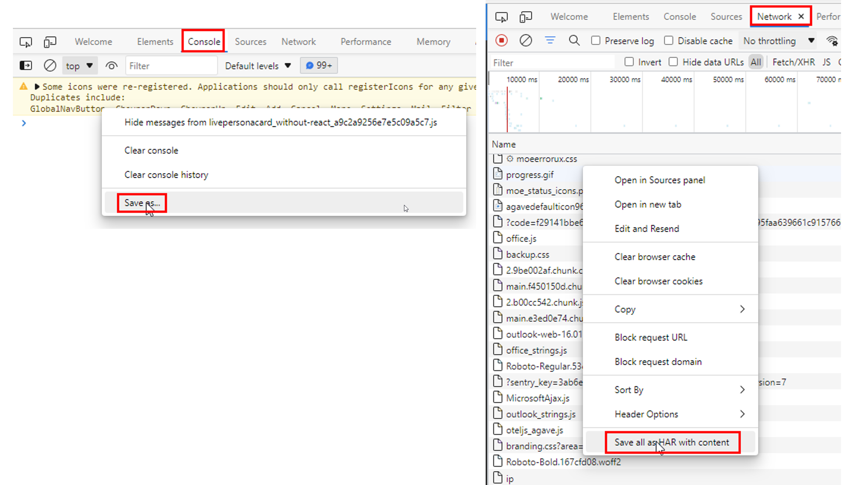
Task: Open network conditions wifi-gear icon
Action: [832, 41]
